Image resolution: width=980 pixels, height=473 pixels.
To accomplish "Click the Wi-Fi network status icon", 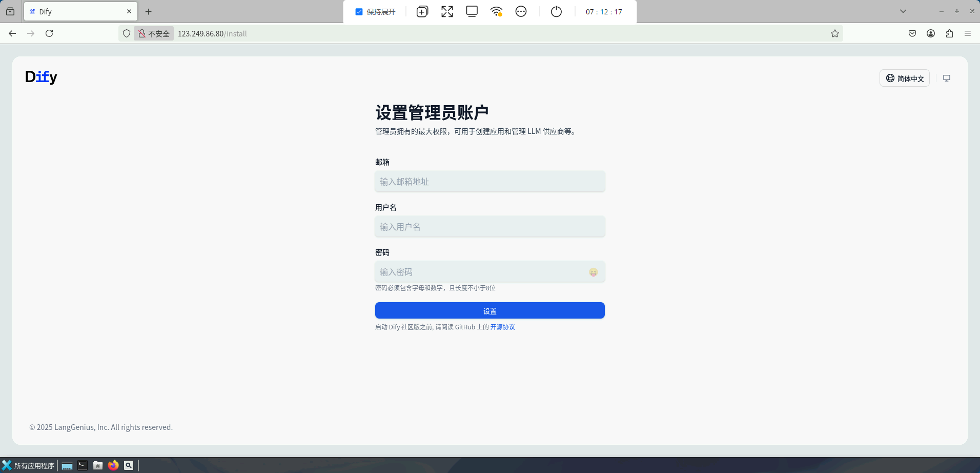I will point(496,11).
